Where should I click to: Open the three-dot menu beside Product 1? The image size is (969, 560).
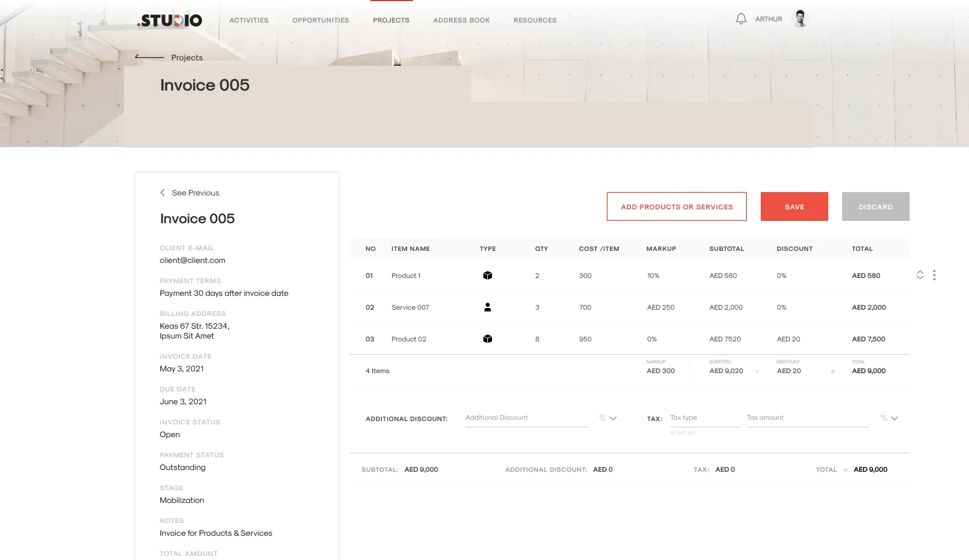(934, 275)
